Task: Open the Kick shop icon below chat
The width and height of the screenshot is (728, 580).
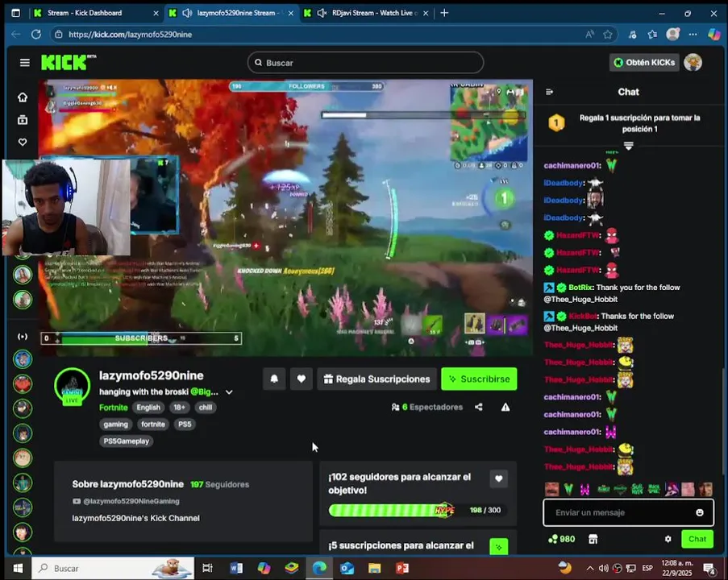Action: click(x=593, y=539)
